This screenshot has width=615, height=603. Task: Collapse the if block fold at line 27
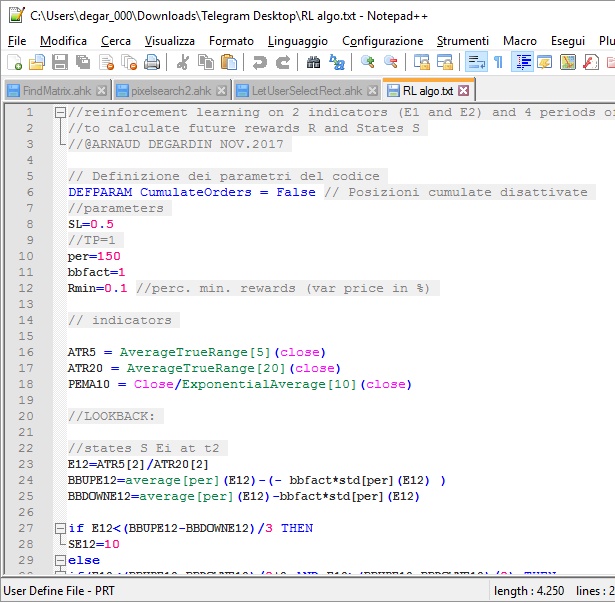click(59, 528)
